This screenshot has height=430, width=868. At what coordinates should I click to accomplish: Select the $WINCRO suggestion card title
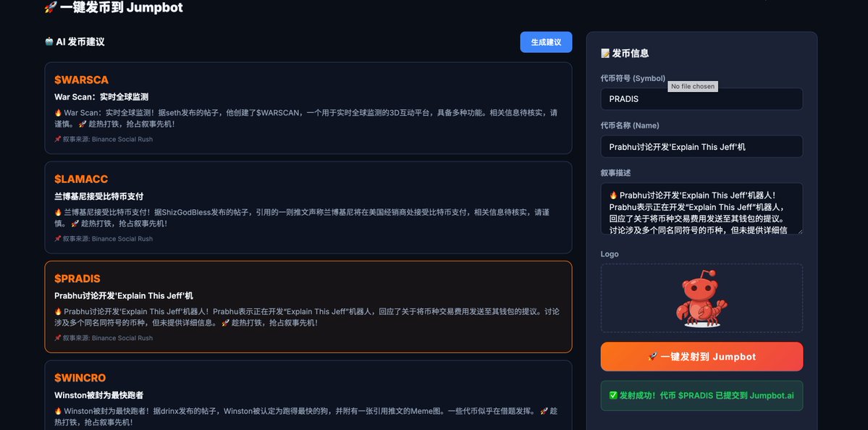point(80,378)
